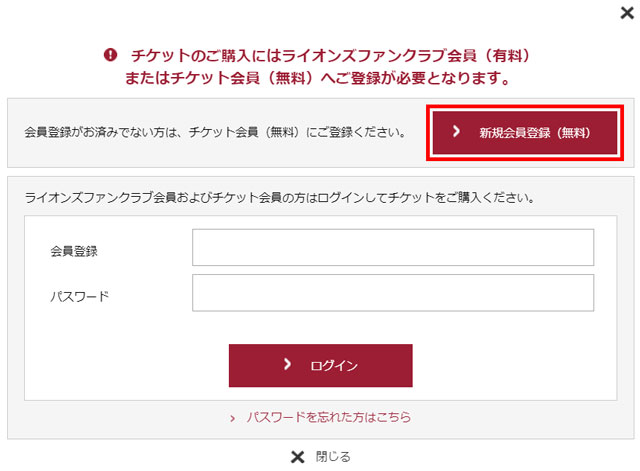
Task: Click the 会員登録 field label
Action: [x=74, y=249]
